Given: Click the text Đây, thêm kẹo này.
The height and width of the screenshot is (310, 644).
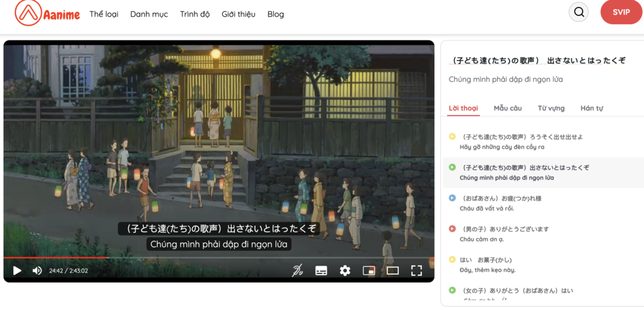Looking at the screenshot, I should pyautogui.click(x=488, y=270).
